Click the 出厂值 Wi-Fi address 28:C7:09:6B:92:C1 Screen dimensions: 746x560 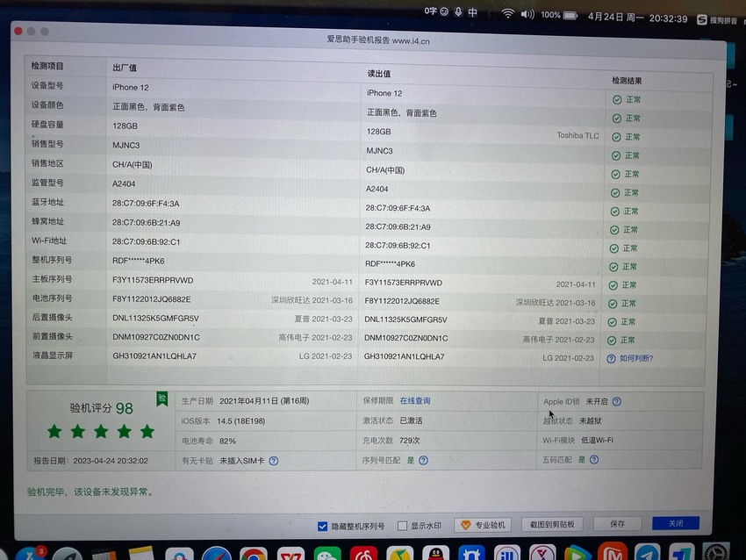(x=146, y=241)
